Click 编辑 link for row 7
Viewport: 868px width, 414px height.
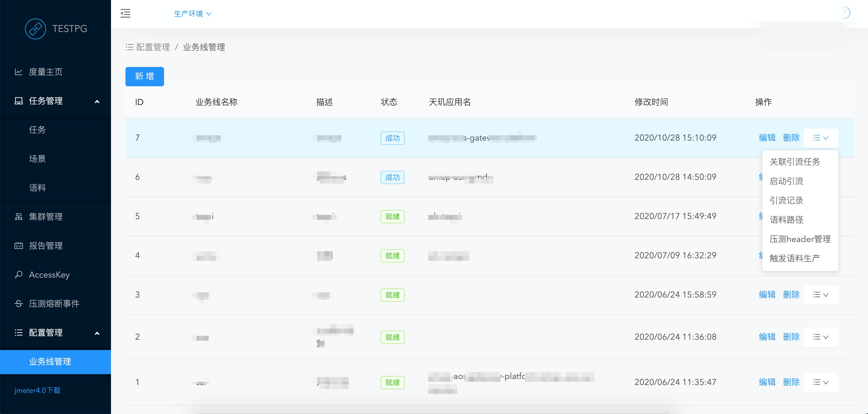click(x=767, y=138)
